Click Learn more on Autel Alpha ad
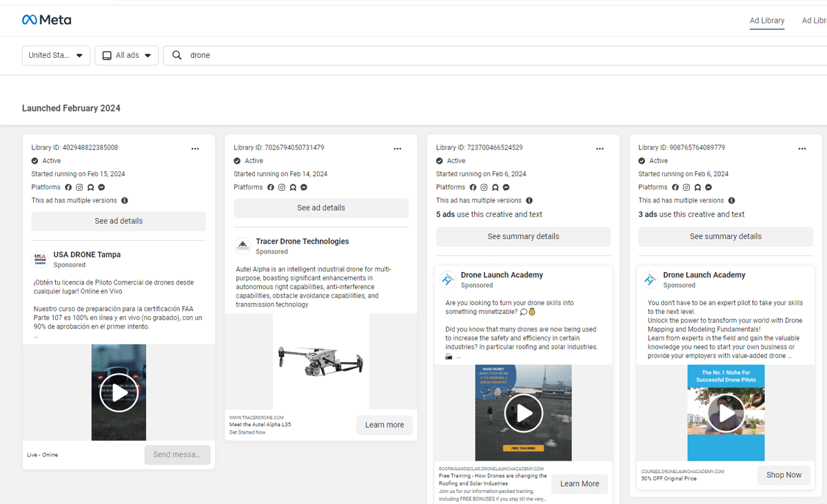The height and width of the screenshot is (504, 827). point(385,425)
